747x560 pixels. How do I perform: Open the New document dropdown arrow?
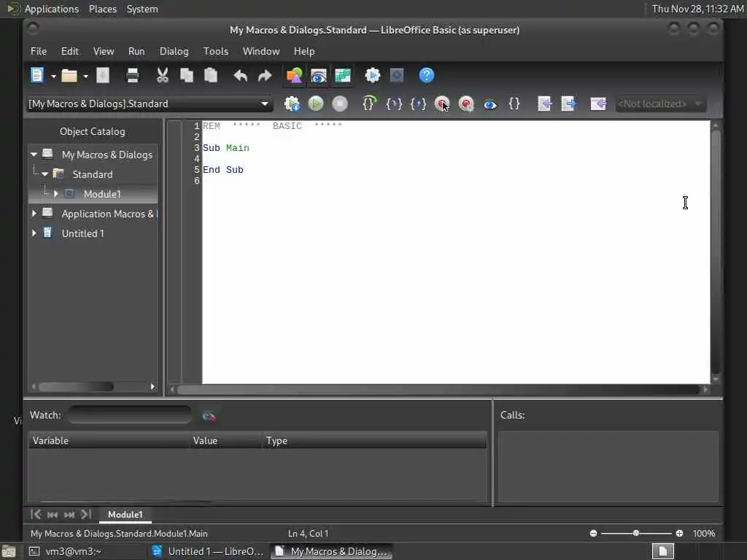(53, 76)
